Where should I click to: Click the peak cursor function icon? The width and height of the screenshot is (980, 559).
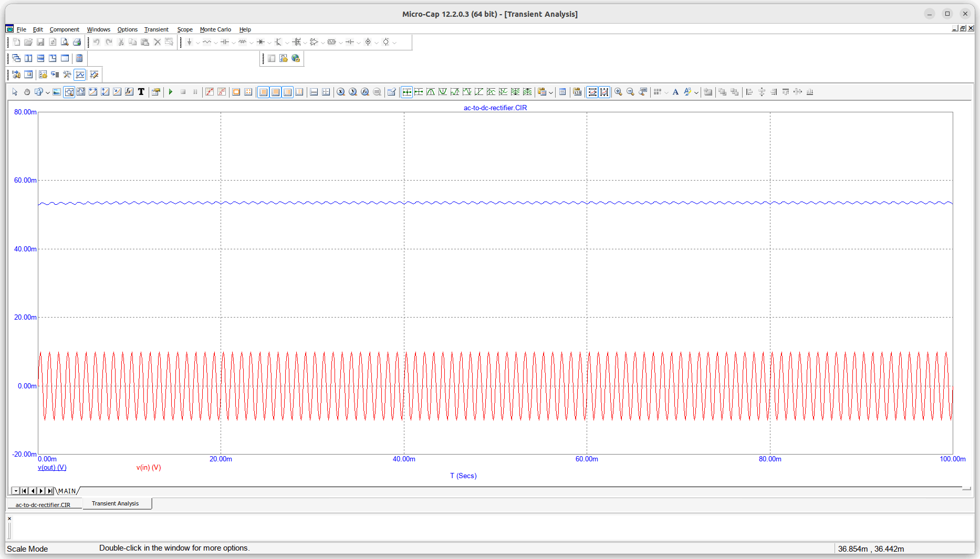pyautogui.click(x=431, y=92)
